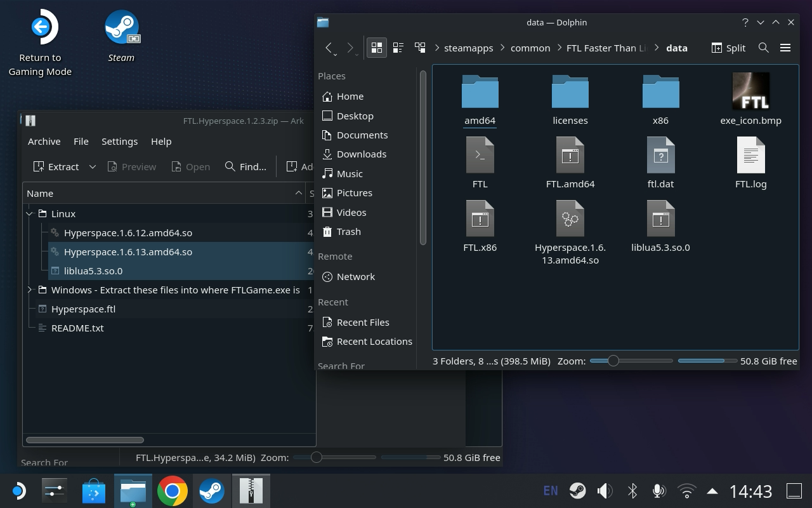812x508 pixels.
Task: Open the licenses folder
Action: (570, 100)
